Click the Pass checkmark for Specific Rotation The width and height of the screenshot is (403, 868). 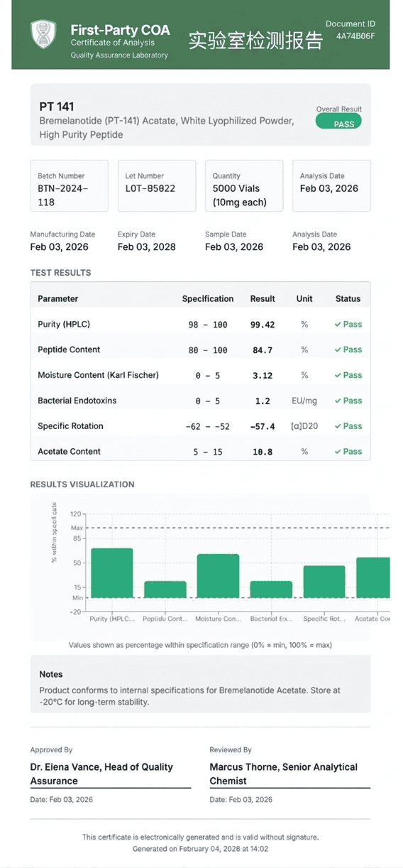tap(348, 426)
